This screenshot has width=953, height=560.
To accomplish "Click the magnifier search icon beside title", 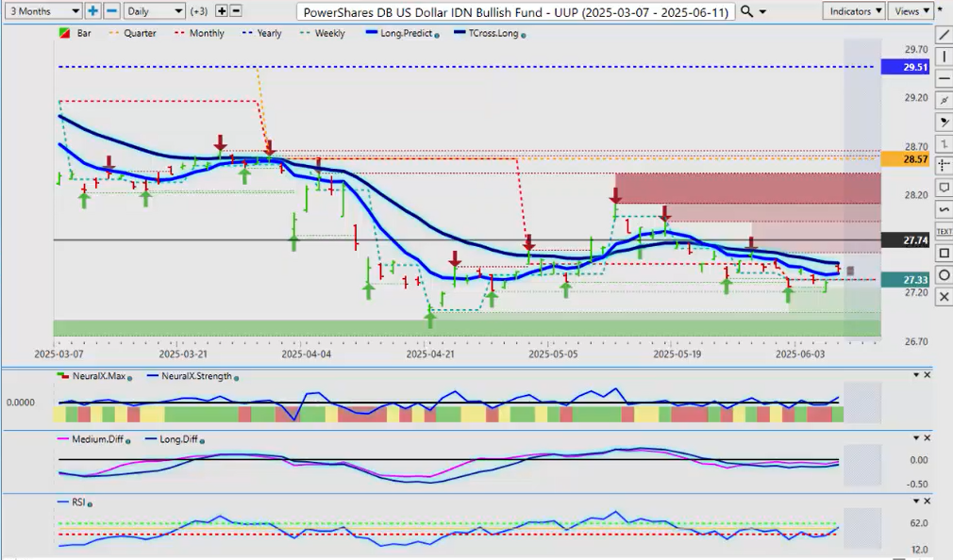I will [x=746, y=11].
